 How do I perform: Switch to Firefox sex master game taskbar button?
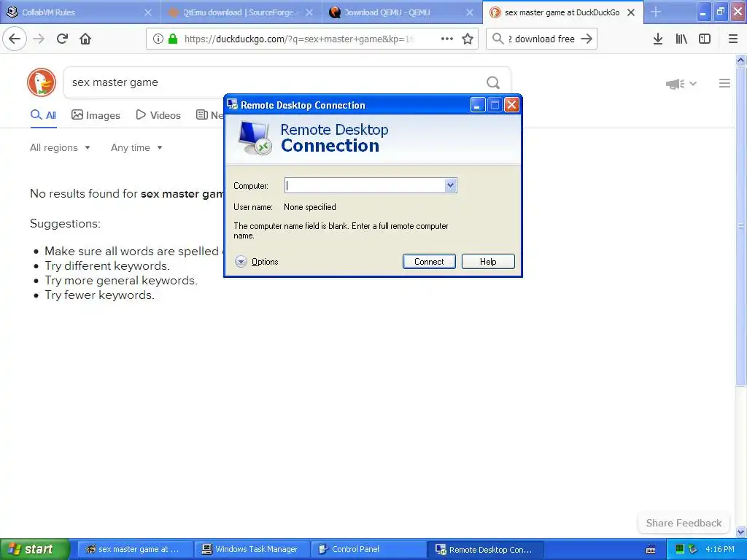click(x=135, y=549)
